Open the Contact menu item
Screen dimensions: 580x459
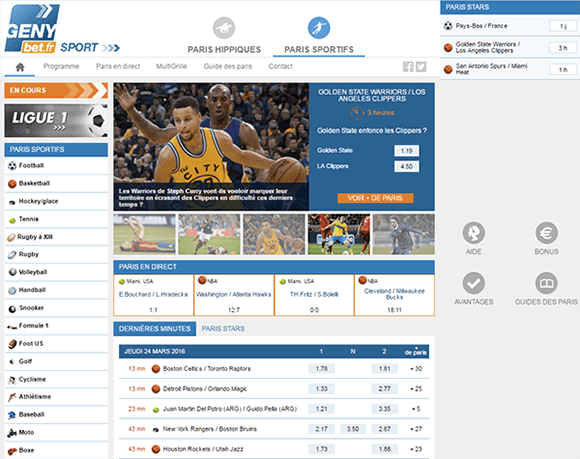point(280,67)
